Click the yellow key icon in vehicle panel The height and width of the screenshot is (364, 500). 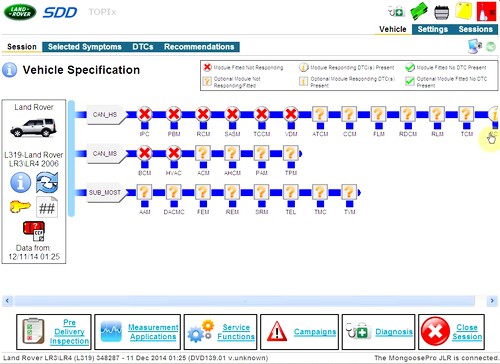point(20,207)
